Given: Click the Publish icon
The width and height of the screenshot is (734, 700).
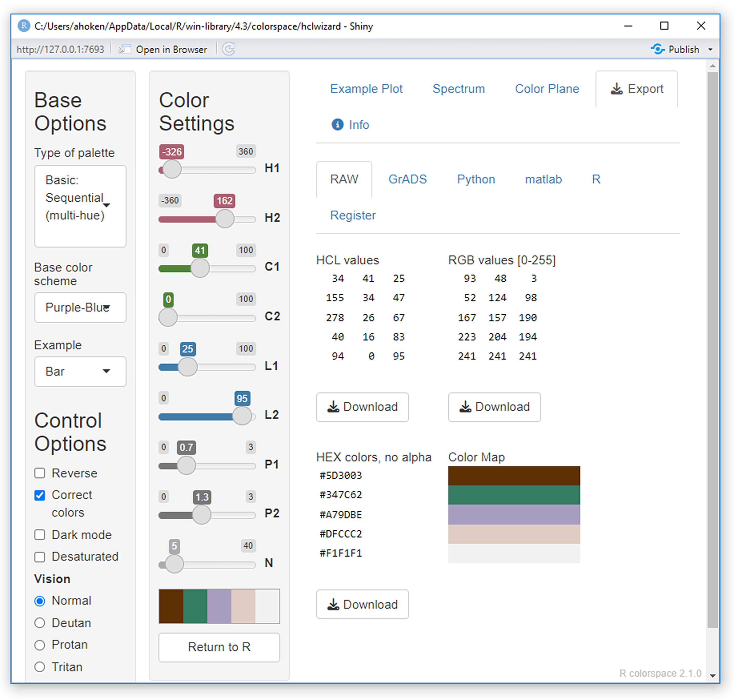Looking at the screenshot, I should click(x=658, y=49).
